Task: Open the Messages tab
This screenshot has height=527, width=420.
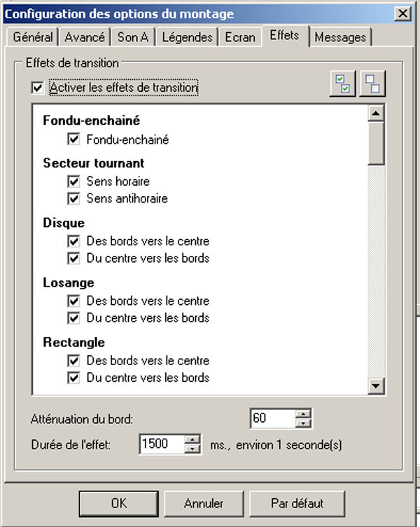Action: pyautogui.click(x=340, y=37)
